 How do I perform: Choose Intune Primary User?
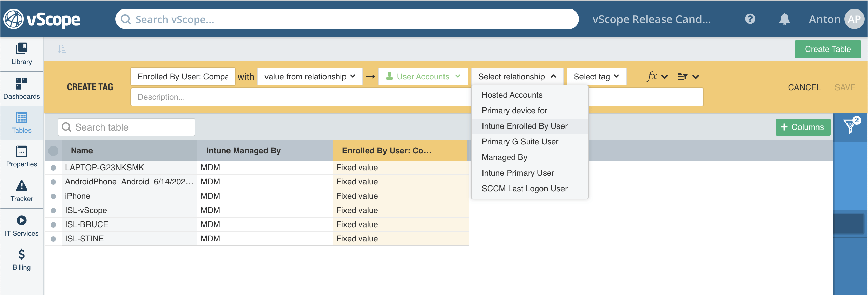pyautogui.click(x=530, y=173)
